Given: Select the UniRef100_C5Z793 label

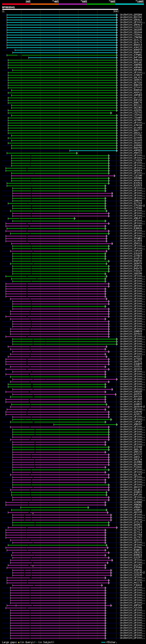Looking at the screenshot, I should (x=131, y=113).
